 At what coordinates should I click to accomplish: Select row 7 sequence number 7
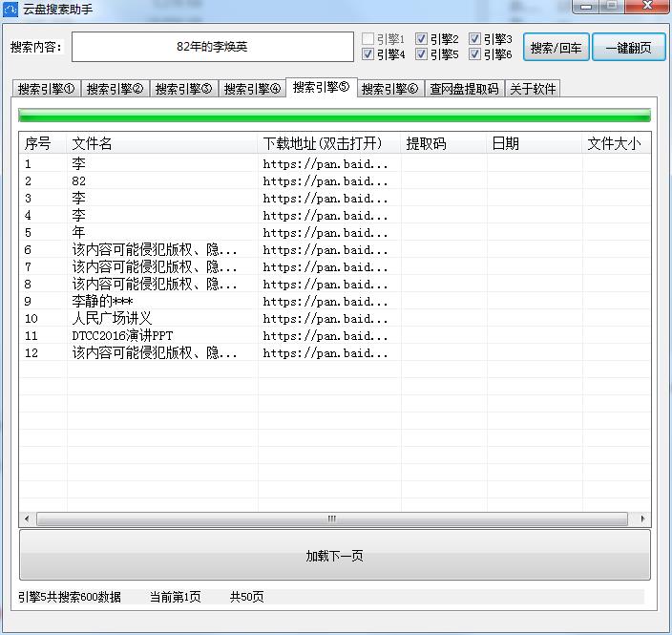28,266
